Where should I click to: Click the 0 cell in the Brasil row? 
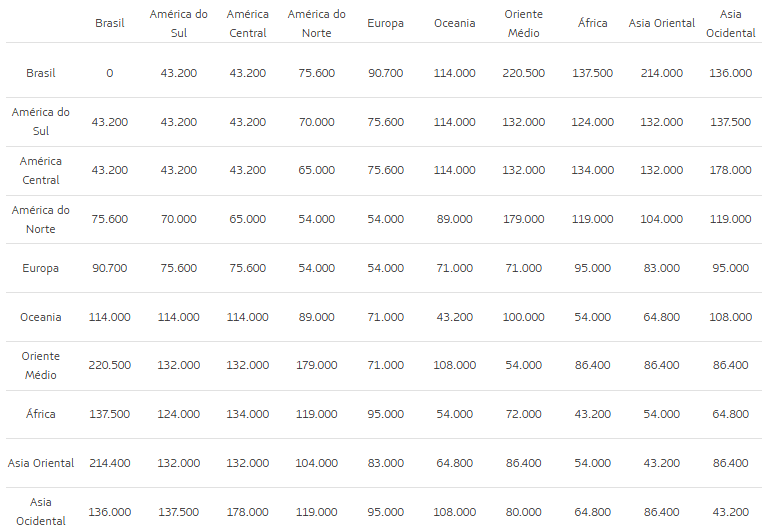pos(109,73)
